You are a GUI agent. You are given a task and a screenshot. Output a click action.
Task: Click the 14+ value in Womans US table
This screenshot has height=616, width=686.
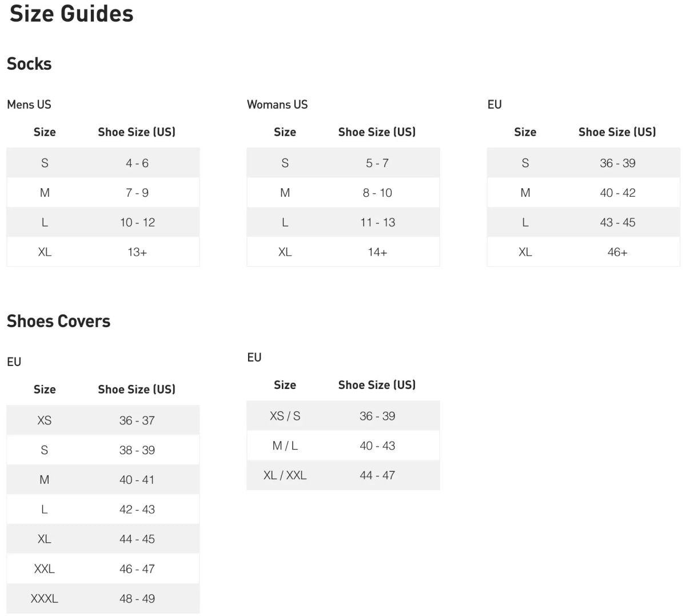377,252
